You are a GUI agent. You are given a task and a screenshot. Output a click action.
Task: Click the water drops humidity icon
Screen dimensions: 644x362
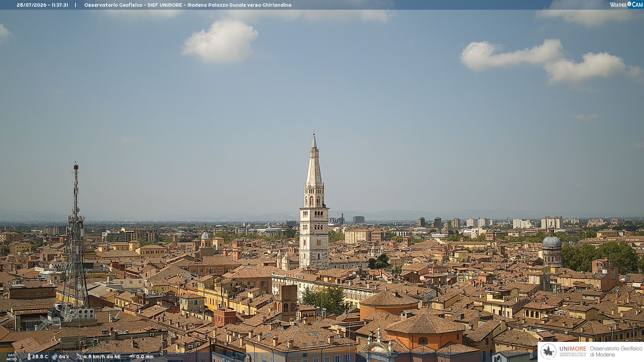(x=55, y=357)
